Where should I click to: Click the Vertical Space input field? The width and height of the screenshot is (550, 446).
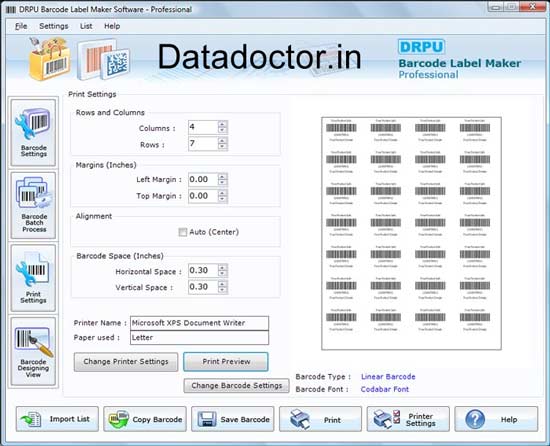pos(203,287)
